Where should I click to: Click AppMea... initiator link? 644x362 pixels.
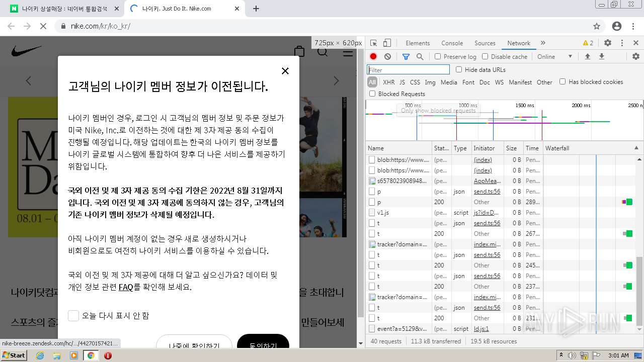[x=487, y=181]
